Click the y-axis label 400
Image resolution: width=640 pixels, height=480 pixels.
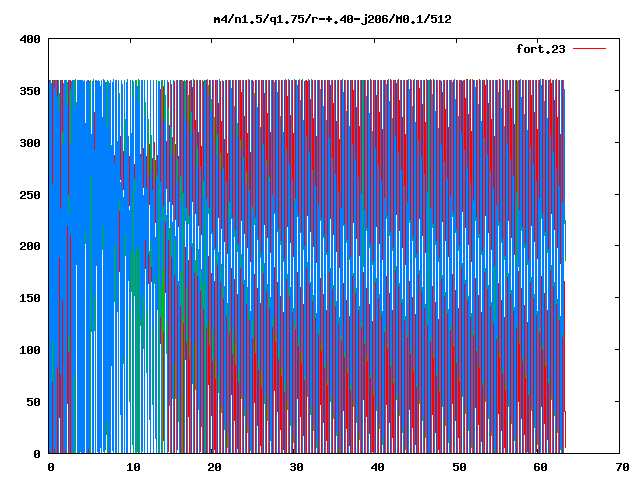tap(30, 39)
